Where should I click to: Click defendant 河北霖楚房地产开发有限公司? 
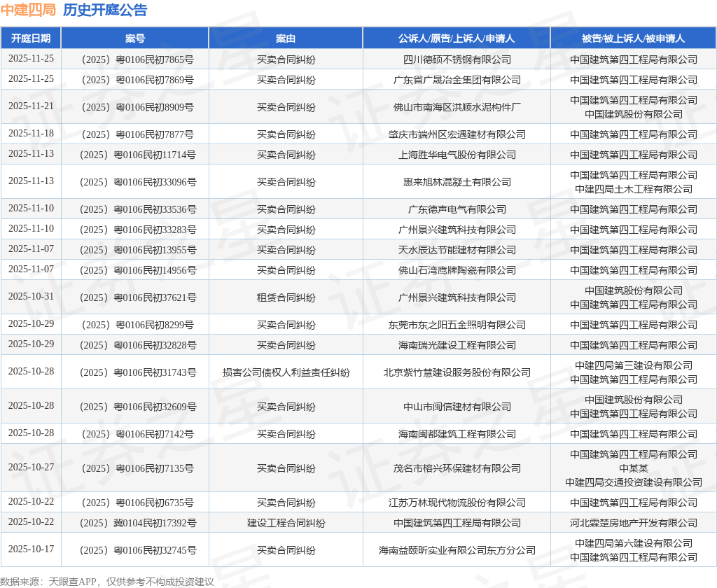pos(633,523)
